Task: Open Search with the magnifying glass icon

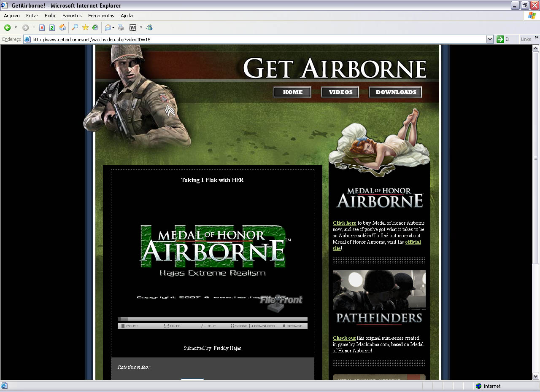Action: tap(75, 28)
